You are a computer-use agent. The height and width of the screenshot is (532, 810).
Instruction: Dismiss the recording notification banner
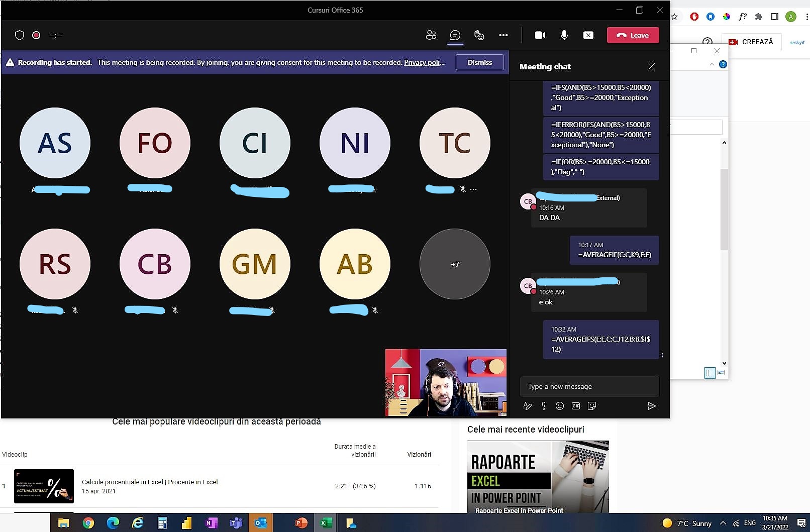point(479,62)
